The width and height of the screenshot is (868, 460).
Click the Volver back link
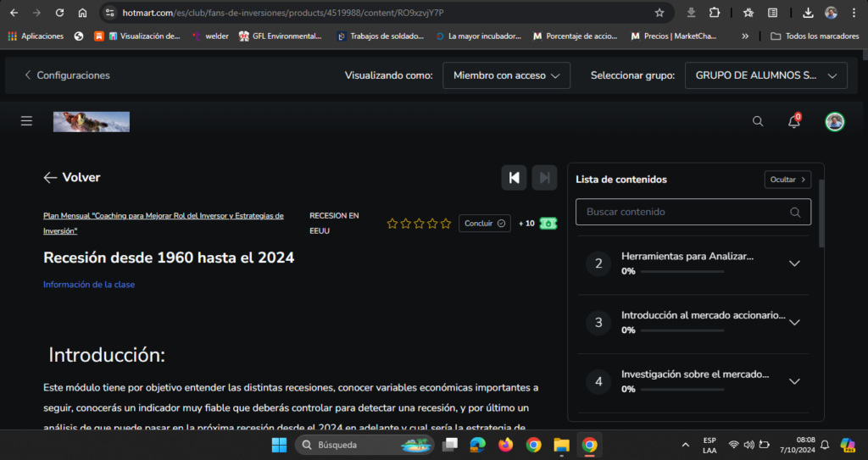(72, 177)
